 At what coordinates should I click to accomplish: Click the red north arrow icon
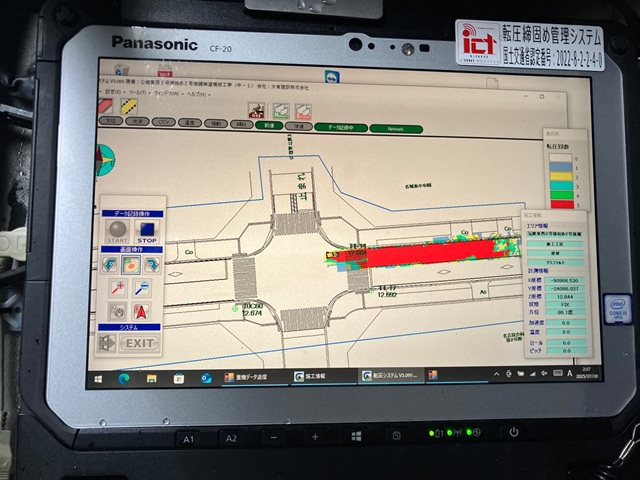click(x=144, y=312)
